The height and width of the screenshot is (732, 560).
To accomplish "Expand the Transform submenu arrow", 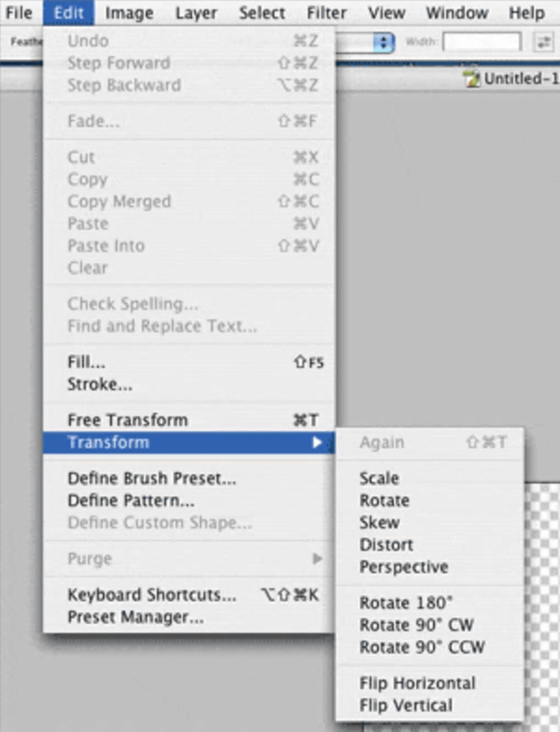I will click(317, 443).
